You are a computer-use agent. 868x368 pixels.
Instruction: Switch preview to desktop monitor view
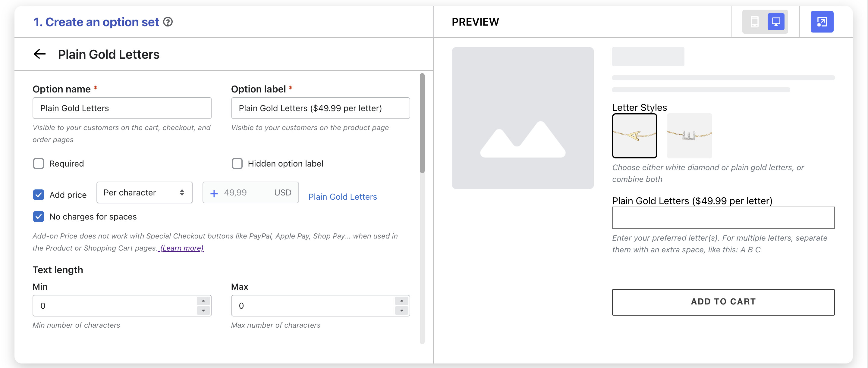pos(776,22)
